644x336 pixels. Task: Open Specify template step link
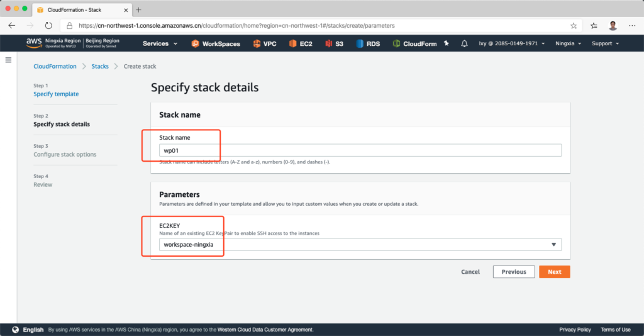56,94
